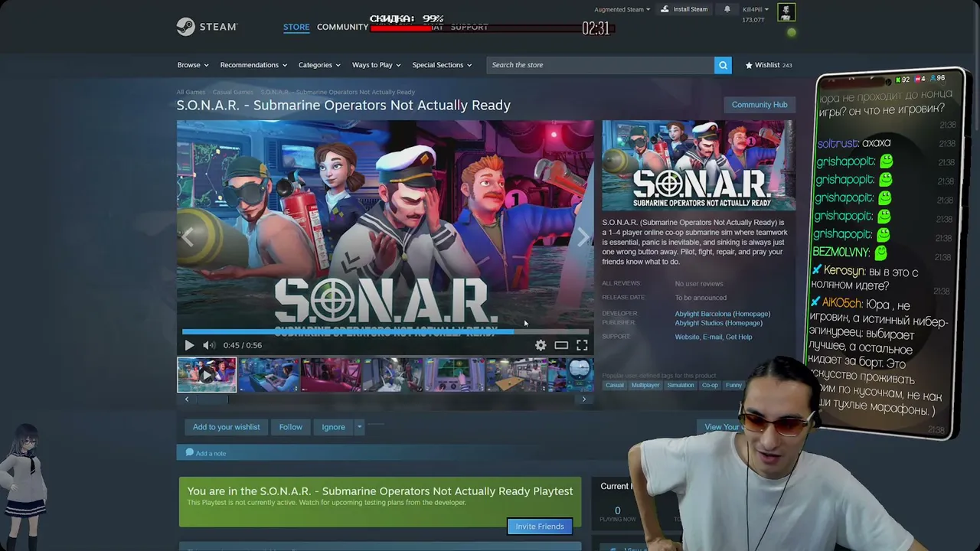
Task: Select the Casual tag
Action: pyautogui.click(x=615, y=385)
